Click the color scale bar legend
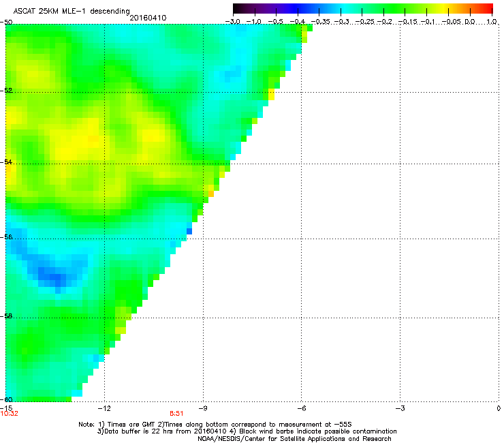The height and width of the screenshot is (443, 504). [x=362, y=8]
